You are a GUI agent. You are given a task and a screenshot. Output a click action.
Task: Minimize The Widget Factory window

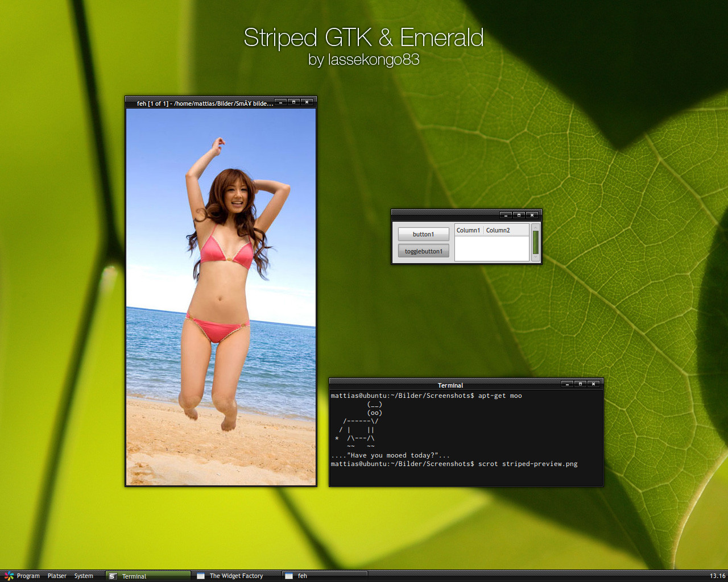tap(506, 215)
